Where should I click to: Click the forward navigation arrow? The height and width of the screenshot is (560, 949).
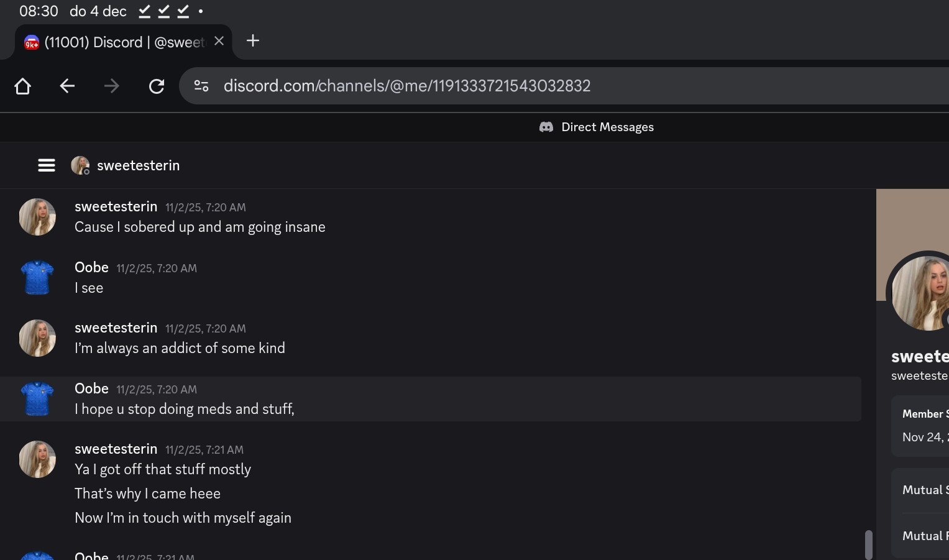click(112, 86)
